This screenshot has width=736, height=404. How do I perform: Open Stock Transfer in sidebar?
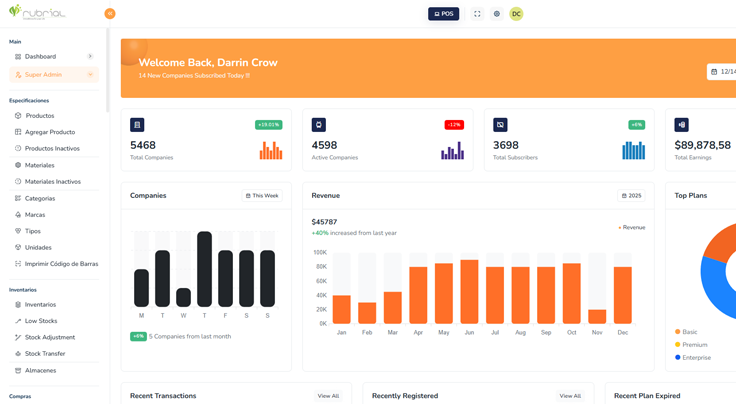pos(45,354)
